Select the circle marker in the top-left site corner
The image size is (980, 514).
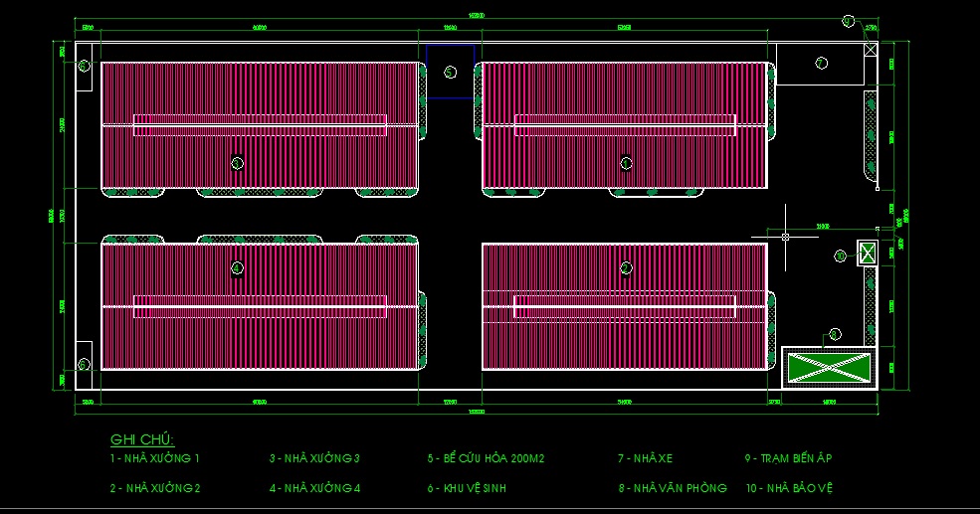coord(85,67)
